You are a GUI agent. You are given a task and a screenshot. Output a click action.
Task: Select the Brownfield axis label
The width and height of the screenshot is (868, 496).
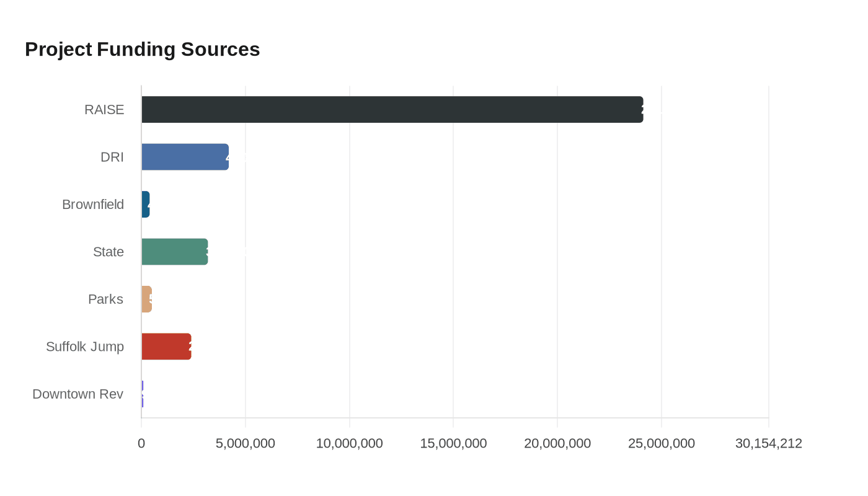[x=92, y=205]
